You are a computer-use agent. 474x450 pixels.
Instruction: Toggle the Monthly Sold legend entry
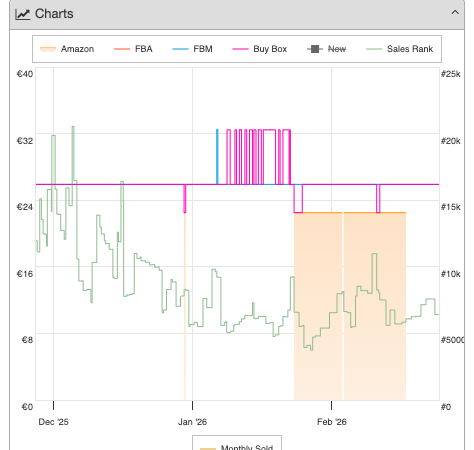click(x=237, y=447)
